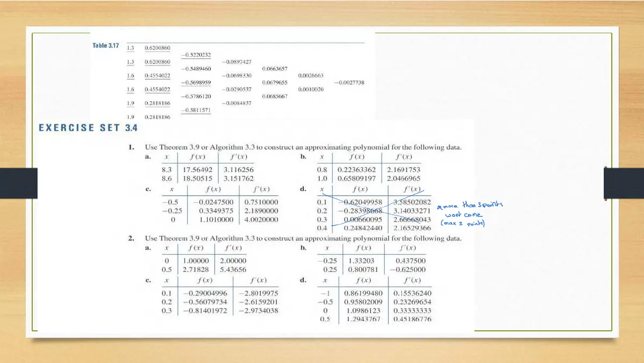Click derivative value 3.151762
Image resolution: width=644 pixels, height=363 pixels.
tap(239, 178)
